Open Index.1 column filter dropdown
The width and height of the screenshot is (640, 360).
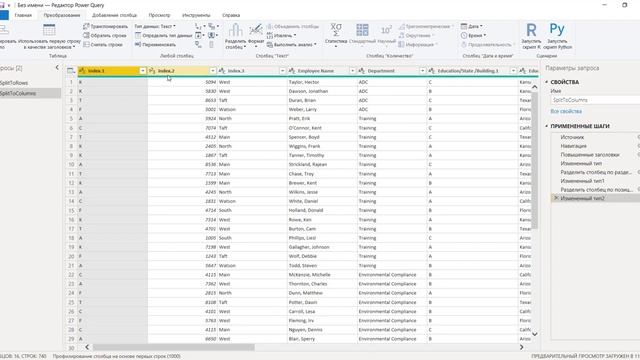(x=142, y=71)
